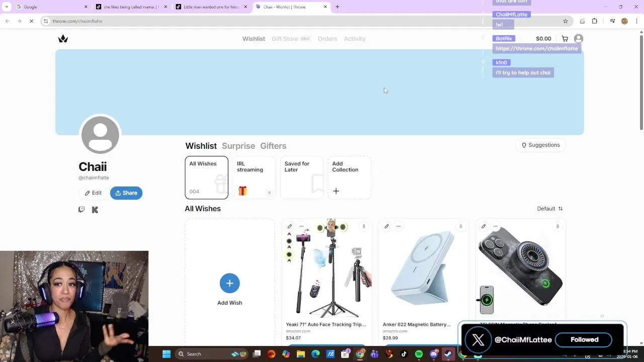Open Chrome menu three dots
Viewport: 644px width, 362px height.
coord(637,21)
